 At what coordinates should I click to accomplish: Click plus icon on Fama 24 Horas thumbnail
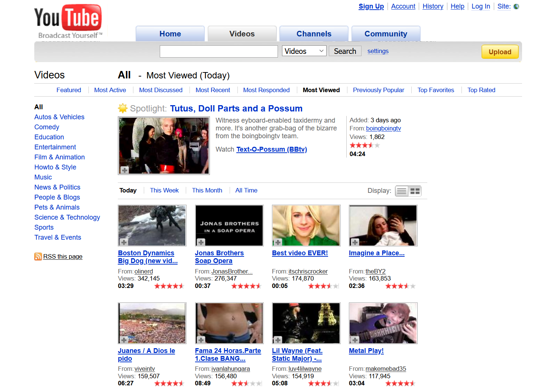[201, 340]
